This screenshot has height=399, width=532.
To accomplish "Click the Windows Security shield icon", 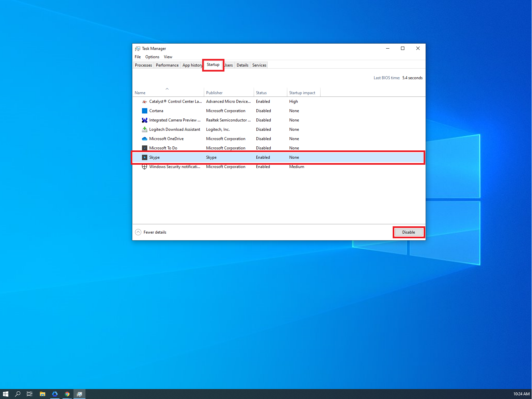I will click(145, 167).
